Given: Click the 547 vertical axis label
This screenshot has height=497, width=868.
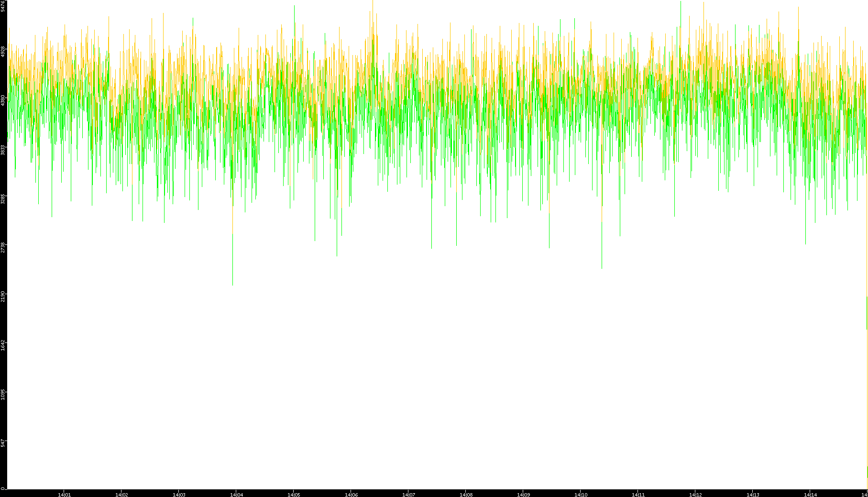Looking at the screenshot, I should pos(3,443).
